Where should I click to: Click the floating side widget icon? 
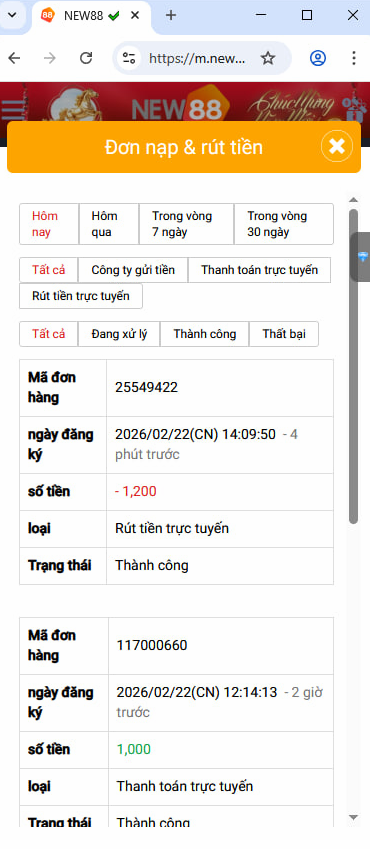coord(362,257)
